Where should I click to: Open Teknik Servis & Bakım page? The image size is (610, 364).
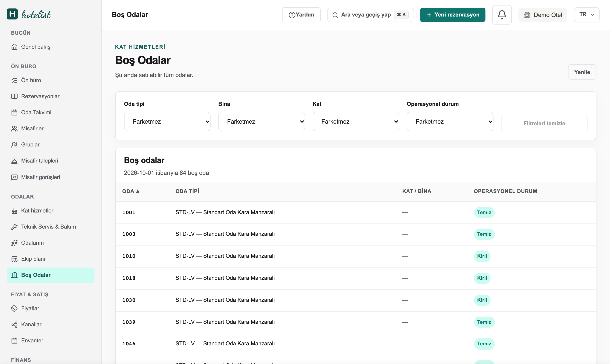click(51, 227)
